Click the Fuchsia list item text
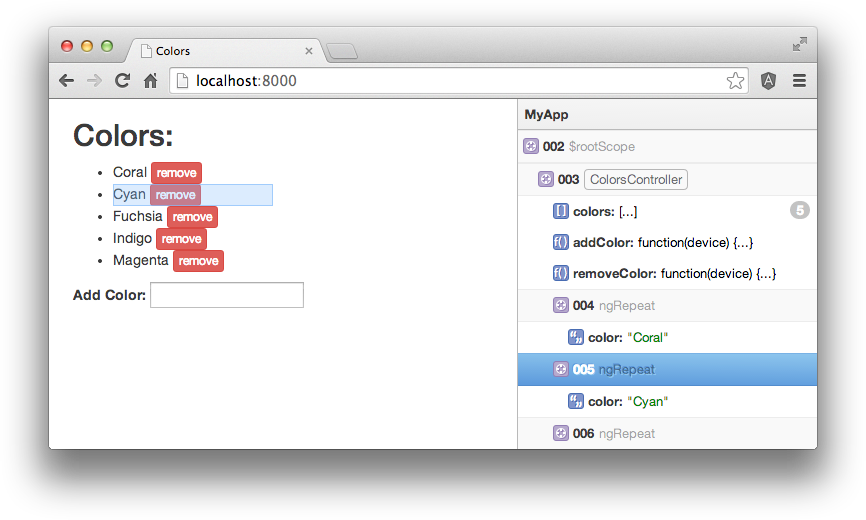This screenshot has height=520, width=866. click(x=138, y=216)
